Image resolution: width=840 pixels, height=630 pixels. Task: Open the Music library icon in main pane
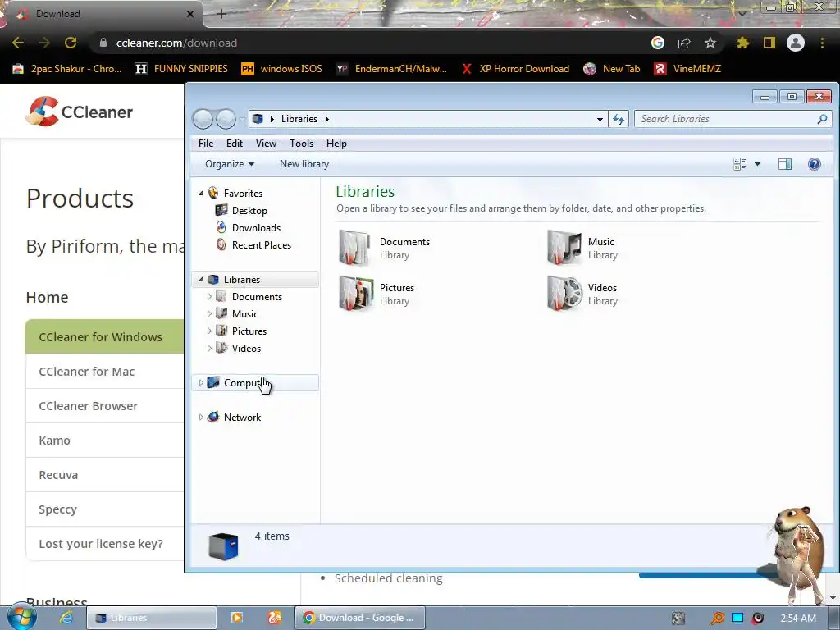564,248
